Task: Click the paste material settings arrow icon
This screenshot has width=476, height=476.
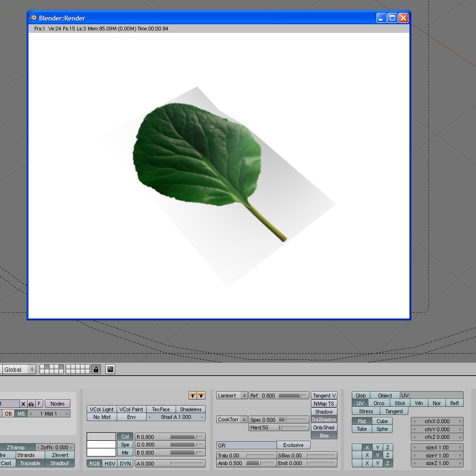Action: coord(201,396)
